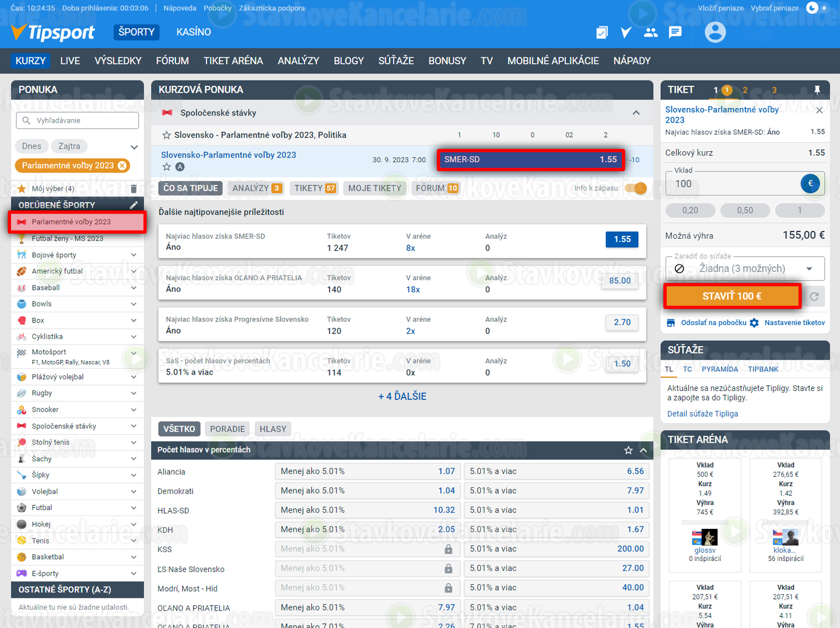Open the chat messages icon in header
Viewport: 840px width, 628px height.
pos(675,32)
